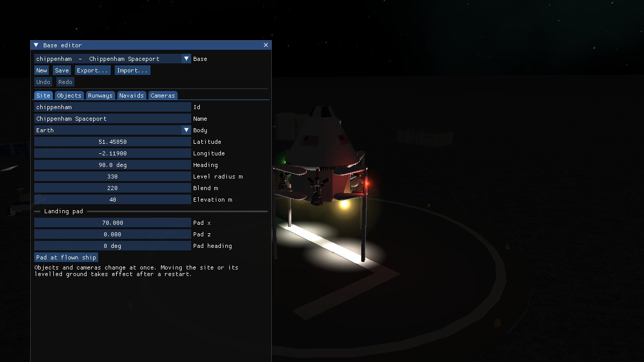Viewport: 644px width, 362px height.
Task: Adjust the Heading slider at 90.0 deg
Action: point(113,165)
